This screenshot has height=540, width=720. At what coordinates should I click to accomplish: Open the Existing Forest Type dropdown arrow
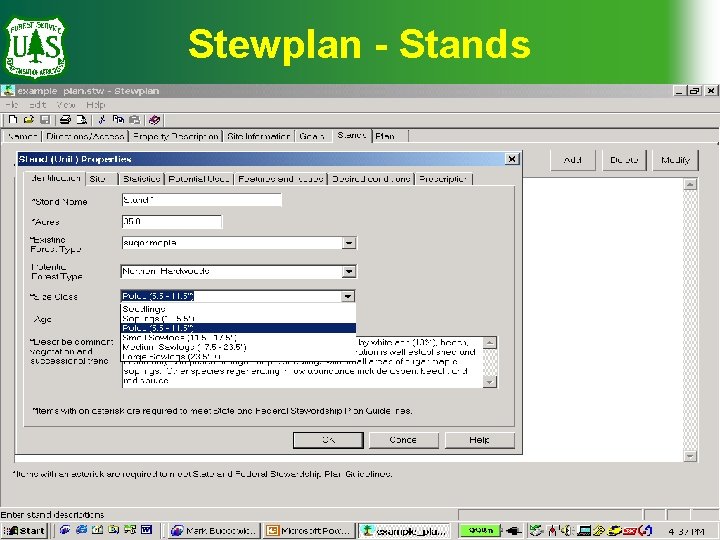[349, 243]
